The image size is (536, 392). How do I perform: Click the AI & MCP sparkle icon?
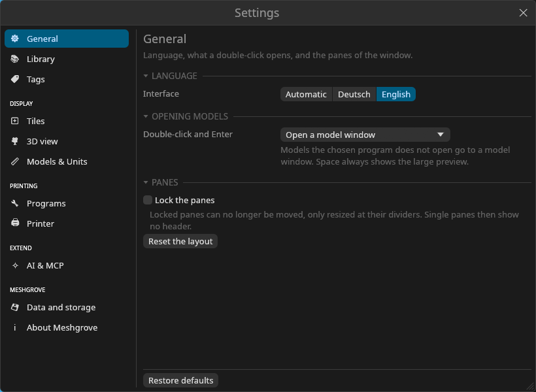[x=14, y=265]
